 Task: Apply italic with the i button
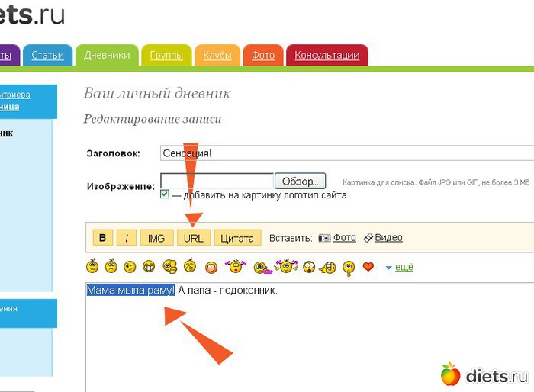(126, 238)
